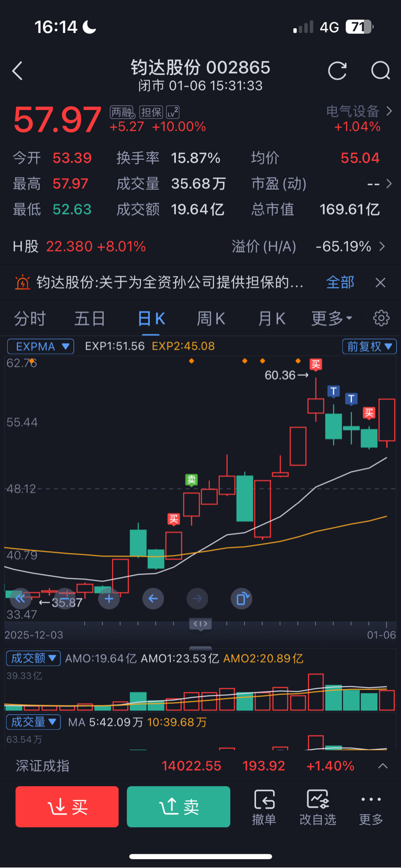Screen dimensions: 401x868
Task: Open the 成交量 sub-indicator dropdown
Action: (33, 722)
